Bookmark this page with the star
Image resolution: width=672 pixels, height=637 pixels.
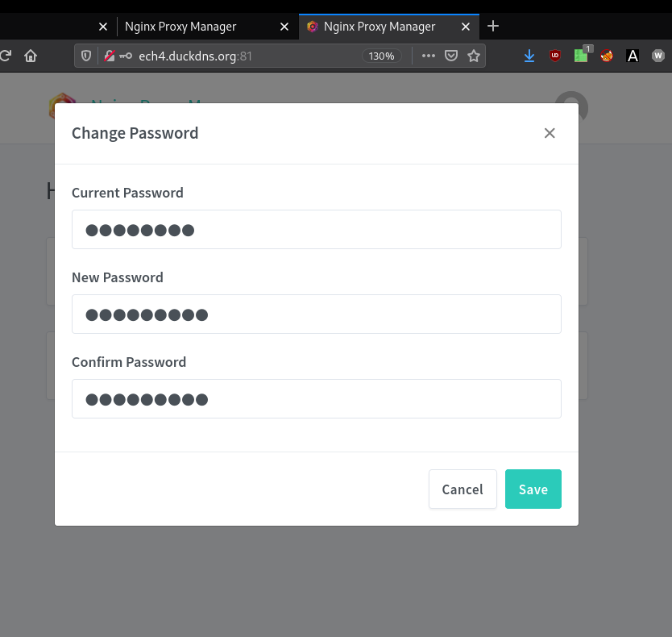474,56
